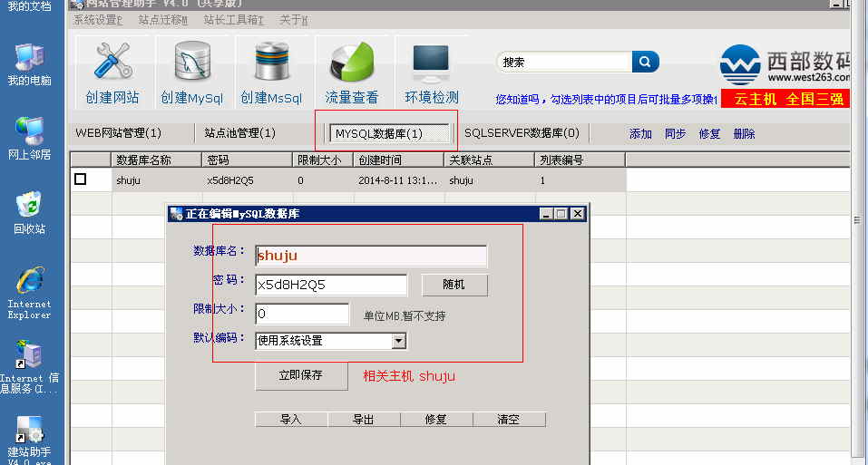Open the 站长工具箱 menu

(233, 20)
